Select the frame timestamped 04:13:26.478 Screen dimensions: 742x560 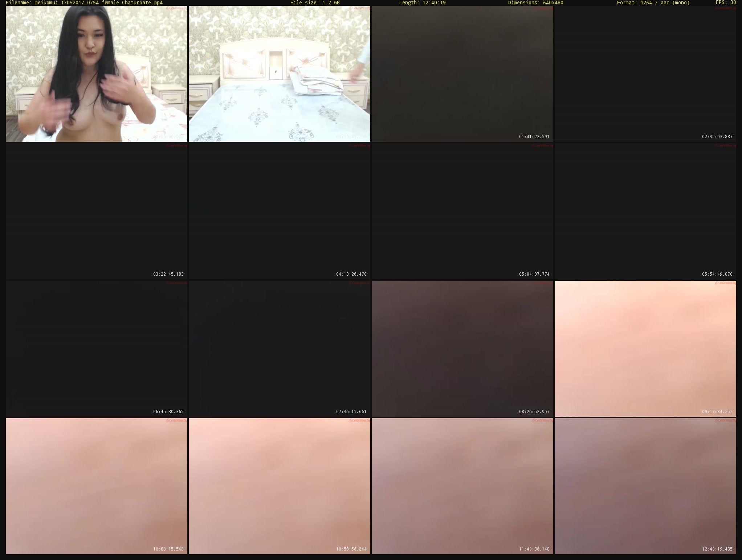pos(279,211)
